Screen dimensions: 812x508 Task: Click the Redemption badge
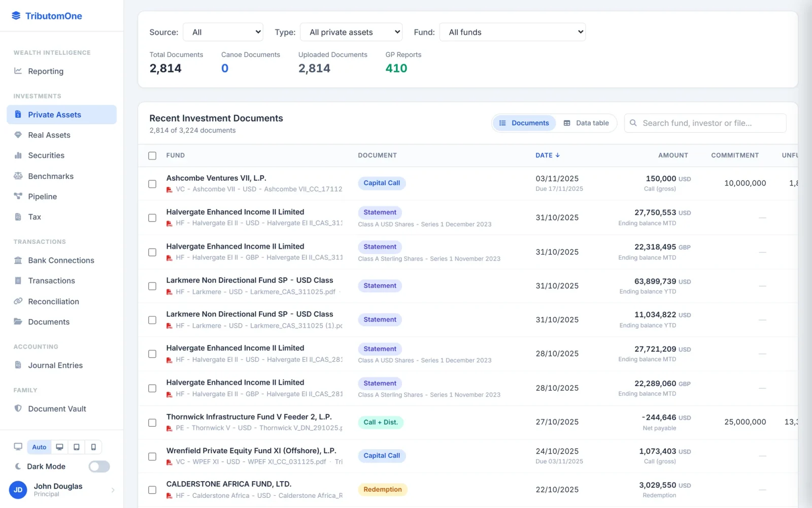coord(383,490)
